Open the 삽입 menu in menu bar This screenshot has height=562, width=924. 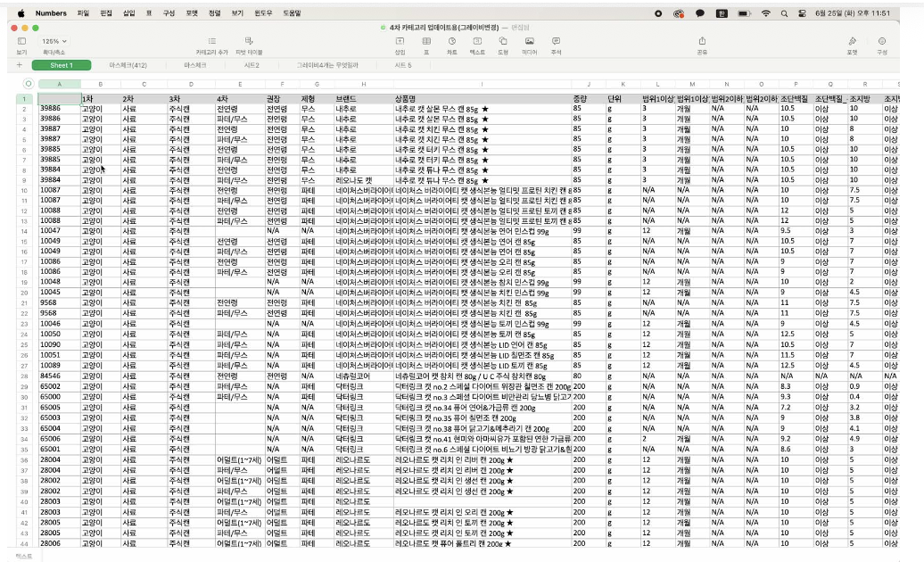pyautogui.click(x=129, y=13)
